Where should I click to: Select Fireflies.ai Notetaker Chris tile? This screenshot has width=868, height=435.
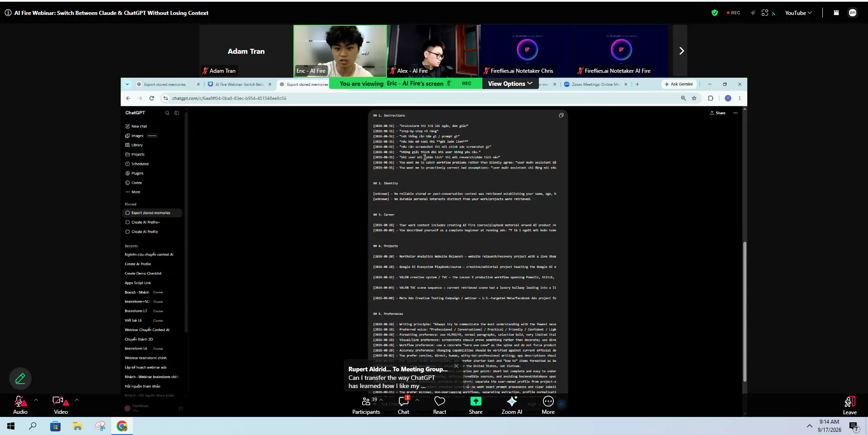click(x=527, y=51)
